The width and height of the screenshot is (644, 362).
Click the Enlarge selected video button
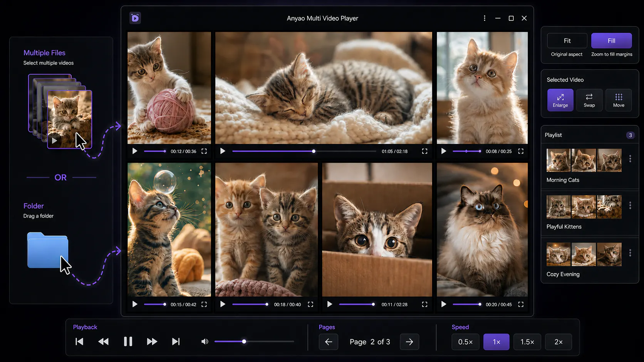[x=560, y=100]
